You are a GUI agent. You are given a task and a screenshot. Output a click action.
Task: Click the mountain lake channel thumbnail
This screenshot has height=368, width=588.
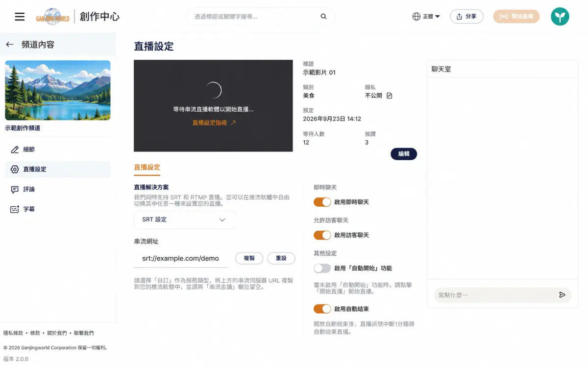coord(58,90)
